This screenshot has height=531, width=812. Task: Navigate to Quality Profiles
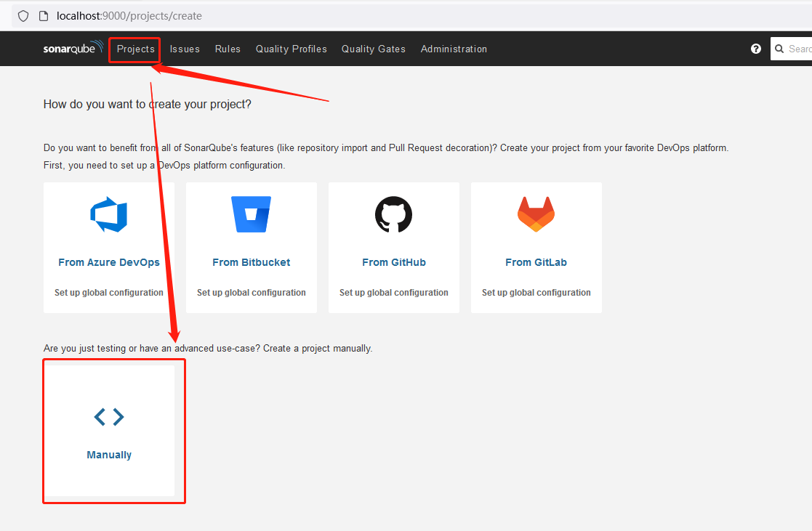[x=292, y=49]
